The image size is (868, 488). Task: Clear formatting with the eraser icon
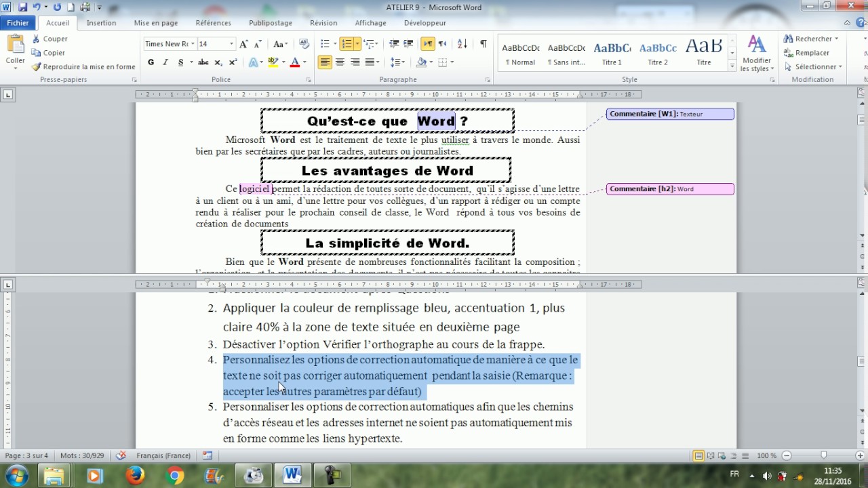coord(304,44)
